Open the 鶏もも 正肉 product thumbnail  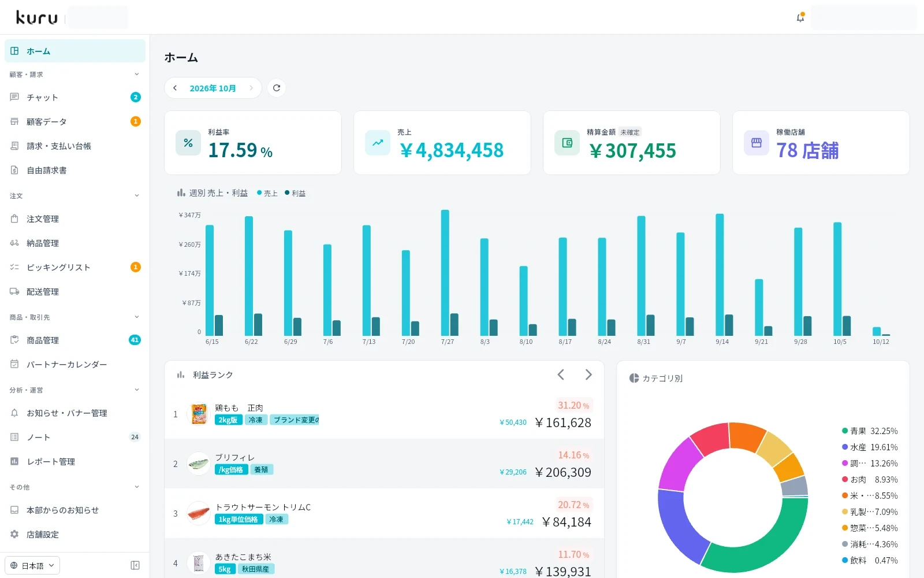point(199,414)
